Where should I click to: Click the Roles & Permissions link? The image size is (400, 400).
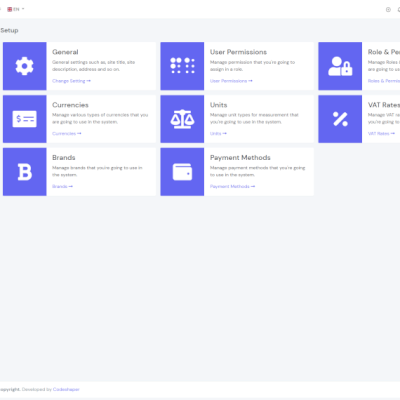point(384,81)
